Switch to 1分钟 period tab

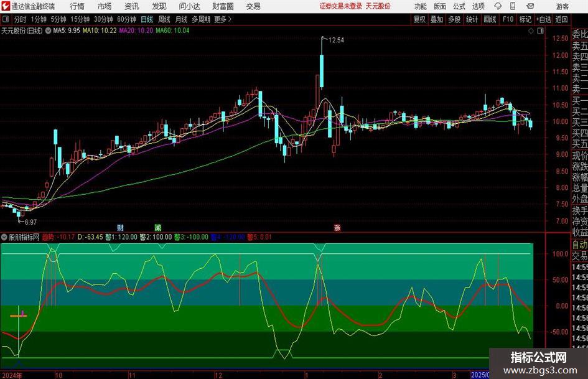point(38,19)
